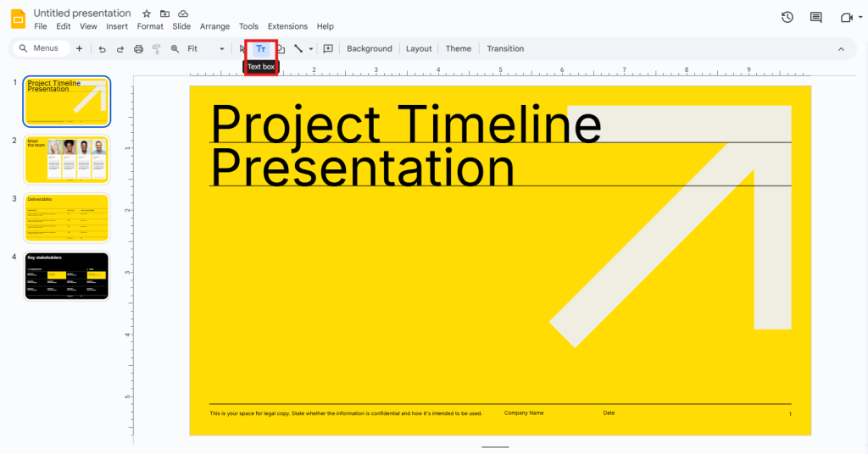
Task: Click the Menus search field
Action: pos(40,48)
